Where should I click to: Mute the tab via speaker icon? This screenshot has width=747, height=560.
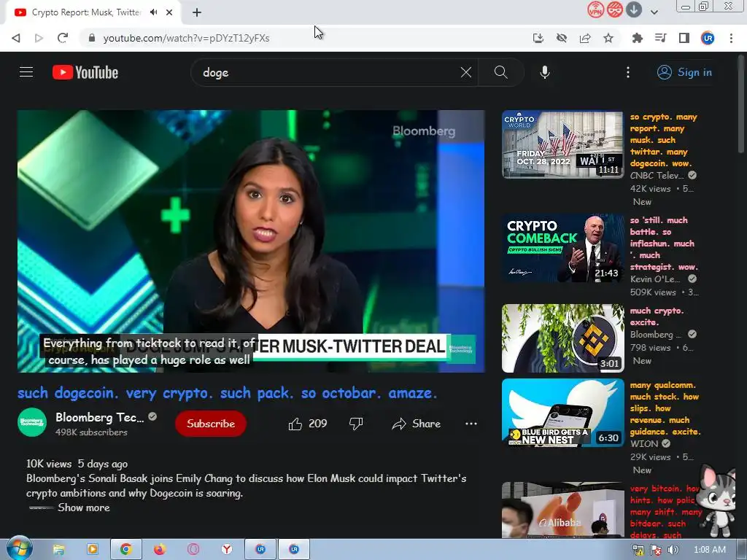[x=153, y=12]
